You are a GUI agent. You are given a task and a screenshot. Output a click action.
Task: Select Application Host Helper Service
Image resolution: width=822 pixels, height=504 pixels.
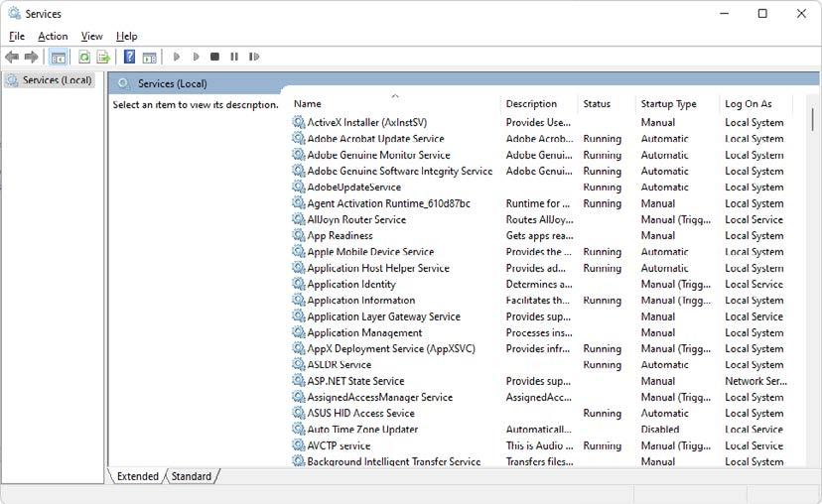point(378,268)
